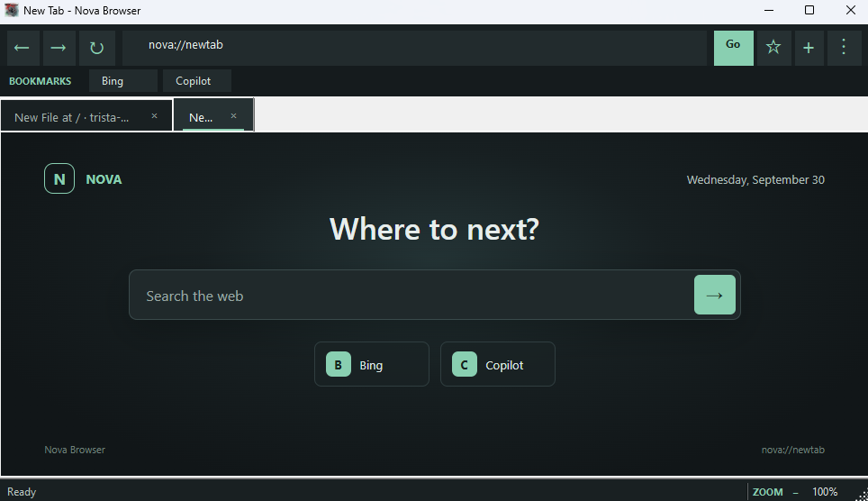Click the nova://newtab footer text

792,450
